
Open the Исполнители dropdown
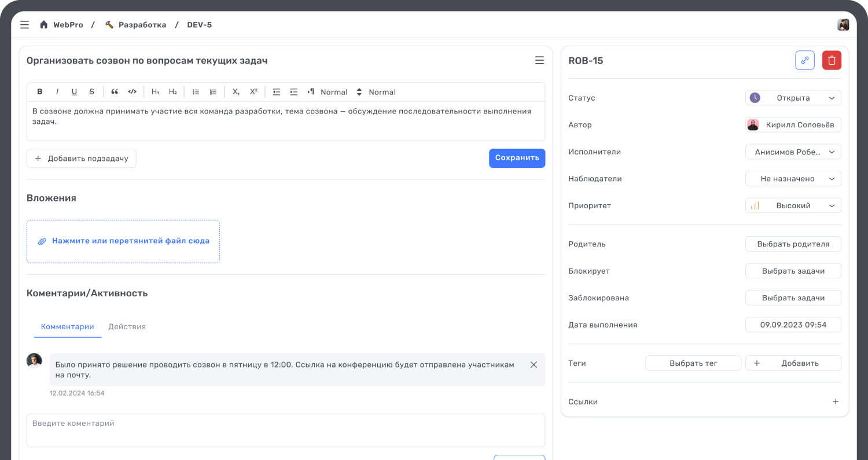[793, 152]
